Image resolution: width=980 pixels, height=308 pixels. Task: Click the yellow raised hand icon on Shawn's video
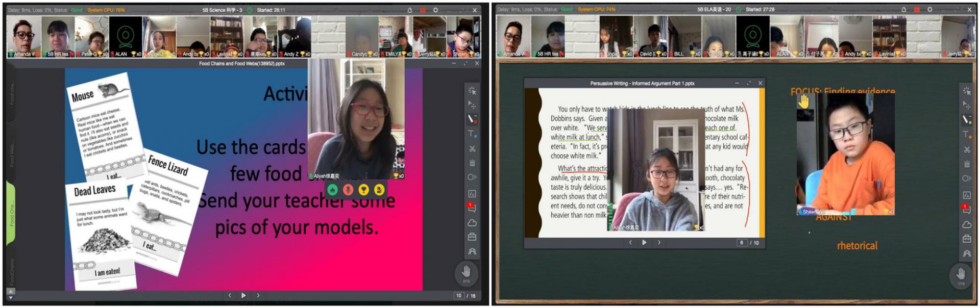pyautogui.click(x=804, y=101)
